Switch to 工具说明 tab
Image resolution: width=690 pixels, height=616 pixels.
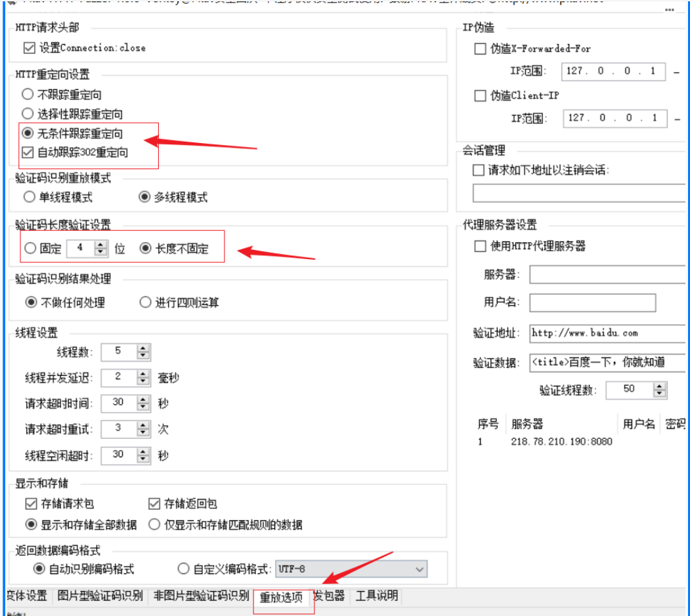click(377, 596)
